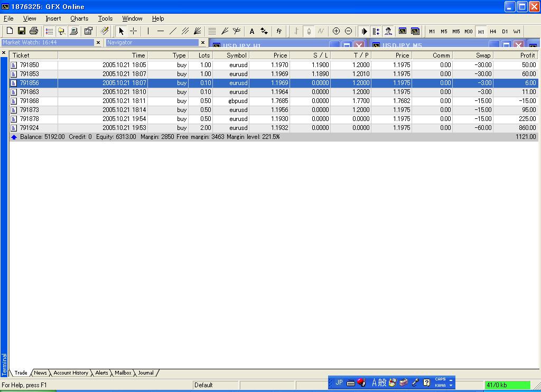Toggle the Market Watch window button
Image resolution: width=541 pixels, height=392 pixels.
pos(49,31)
